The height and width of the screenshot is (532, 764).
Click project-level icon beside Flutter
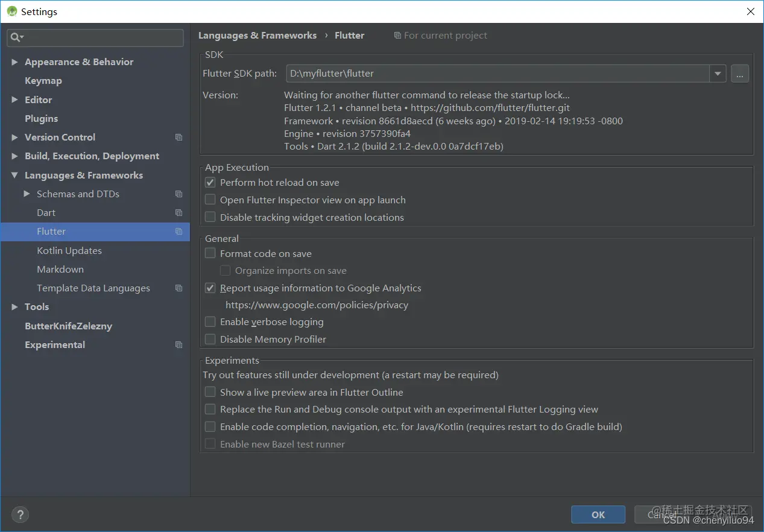(178, 232)
